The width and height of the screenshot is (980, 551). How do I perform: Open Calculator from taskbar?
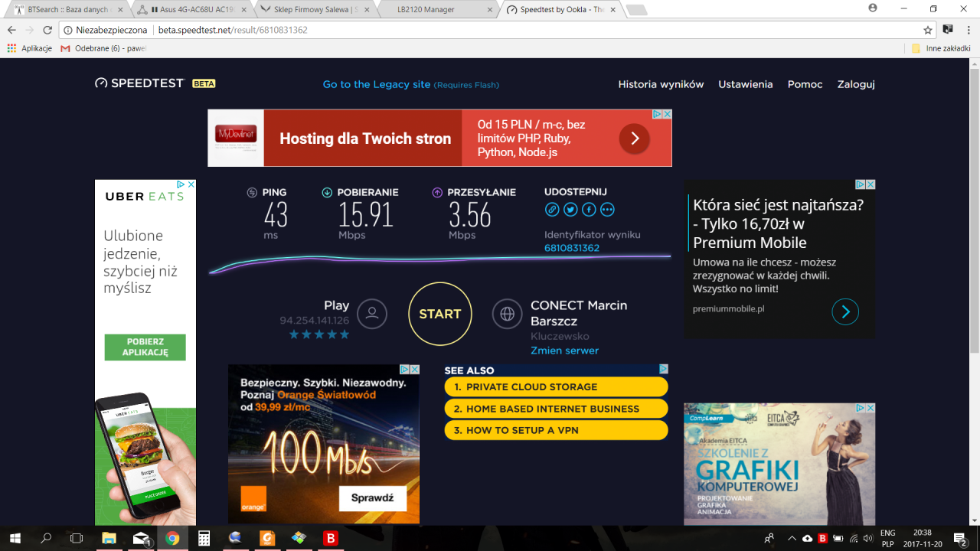point(204,538)
